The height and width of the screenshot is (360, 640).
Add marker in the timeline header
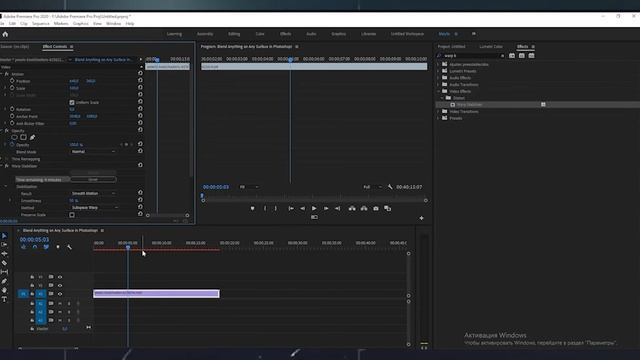click(x=58, y=247)
